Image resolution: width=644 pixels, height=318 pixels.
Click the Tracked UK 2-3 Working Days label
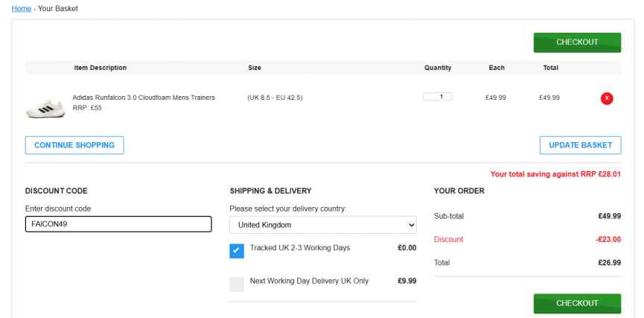300,248
